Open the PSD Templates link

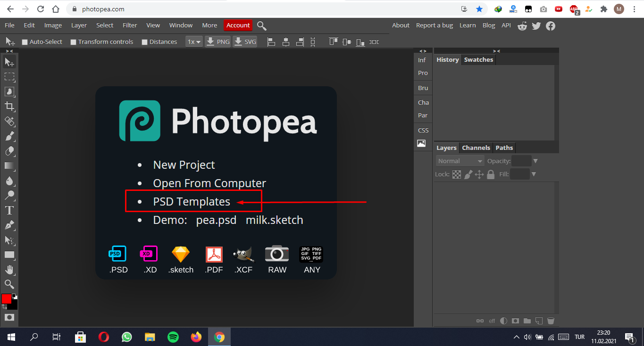point(192,202)
